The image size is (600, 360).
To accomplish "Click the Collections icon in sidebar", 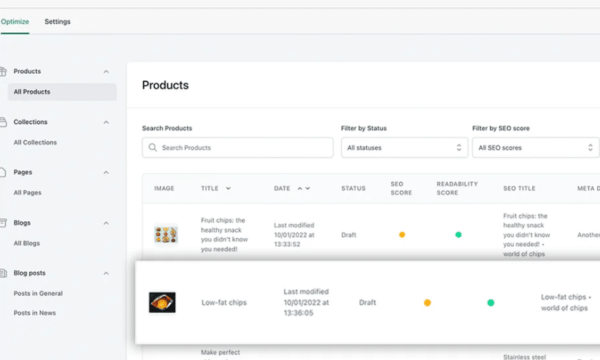I will (x=3, y=122).
